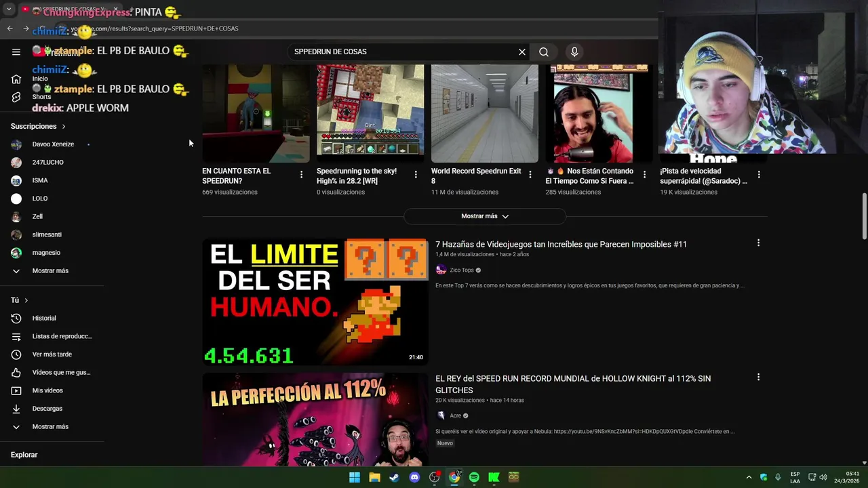Open Steam from the taskbar

(394, 477)
